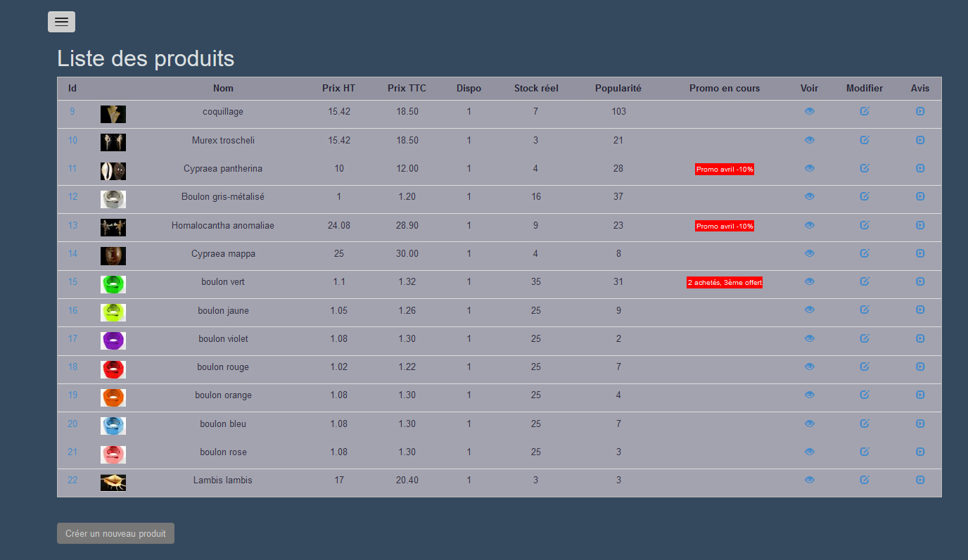This screenshot has width=968, height=560.
Task: View boulon bleu with eye icon
Action: click(810, 424)
